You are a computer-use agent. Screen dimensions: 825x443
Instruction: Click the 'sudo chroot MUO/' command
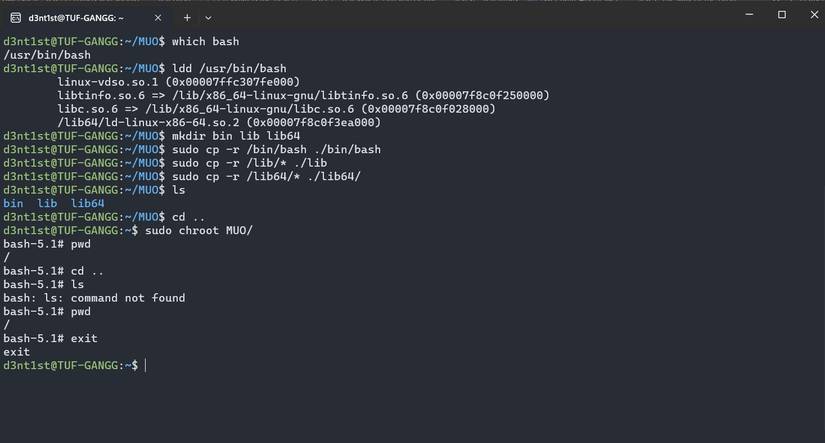(199, 230)
